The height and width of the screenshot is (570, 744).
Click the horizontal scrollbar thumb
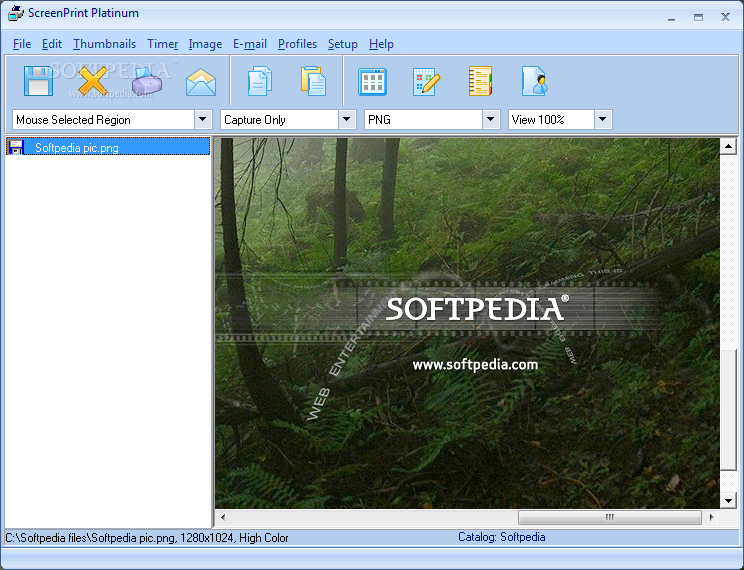(610, 517)
